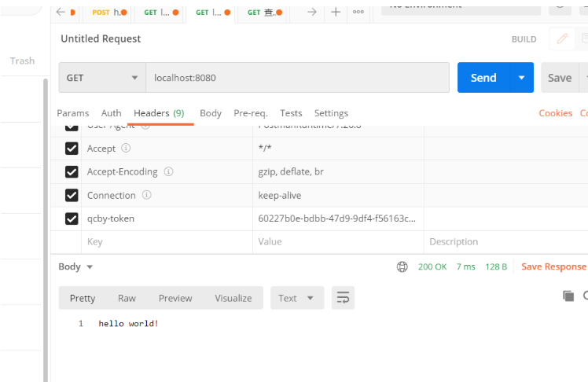
Task: Open the Text format dropdown
Action: tap(297, 298)
